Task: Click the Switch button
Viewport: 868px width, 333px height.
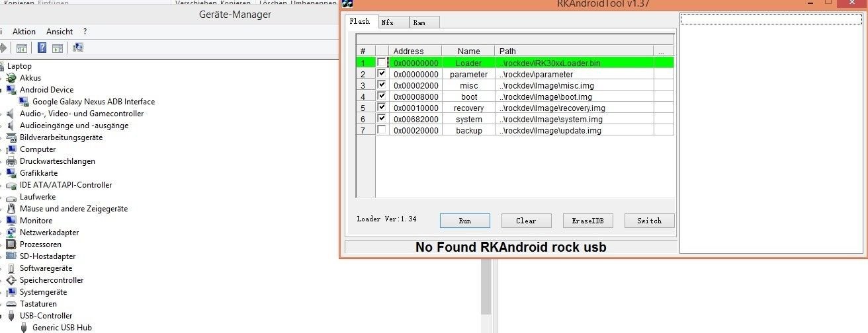Action: tap(649, 221)
